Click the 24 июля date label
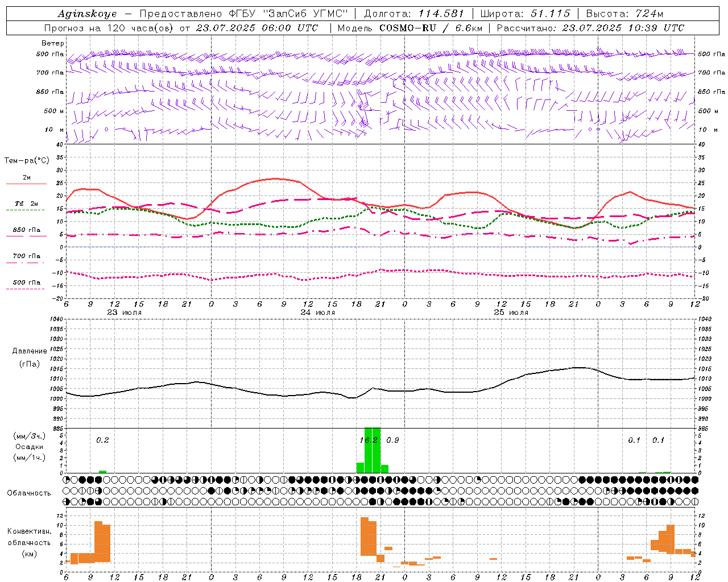Viewport: 728px width, 582px height. [318, 313]
